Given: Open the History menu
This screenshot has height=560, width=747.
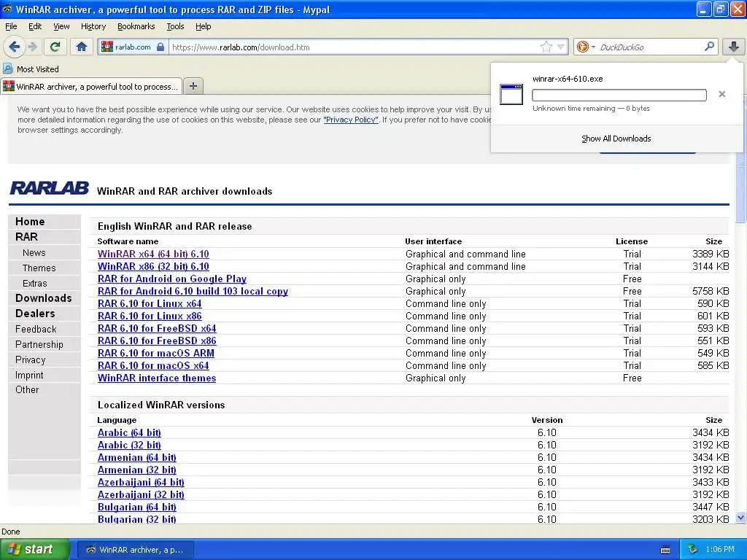Looking at the screenshot, I should [93, 26].
